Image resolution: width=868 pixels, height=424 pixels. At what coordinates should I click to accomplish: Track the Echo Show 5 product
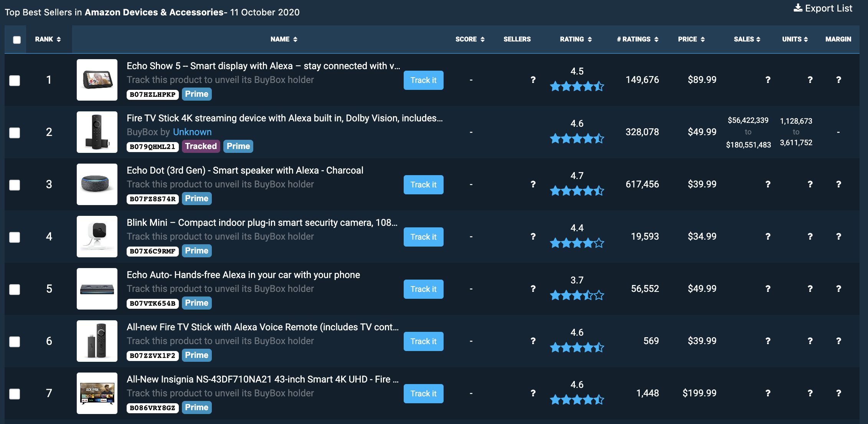[423, 80]
